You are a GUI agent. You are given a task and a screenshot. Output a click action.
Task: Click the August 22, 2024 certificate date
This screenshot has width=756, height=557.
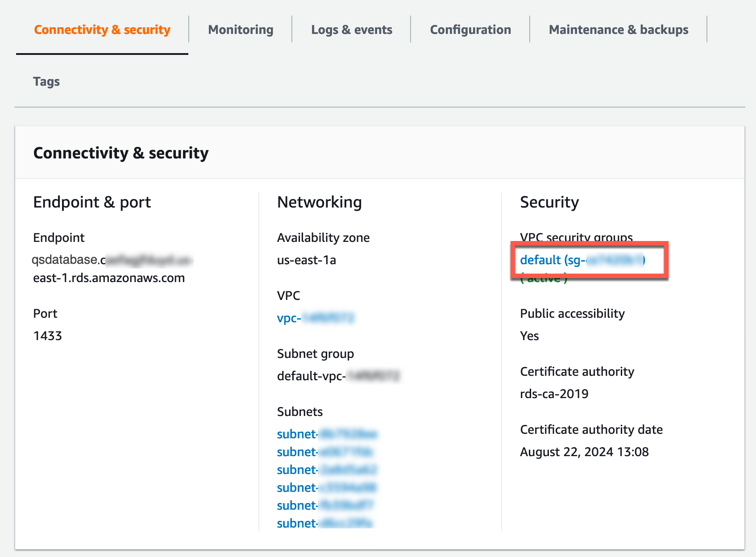tap(584, 452)
